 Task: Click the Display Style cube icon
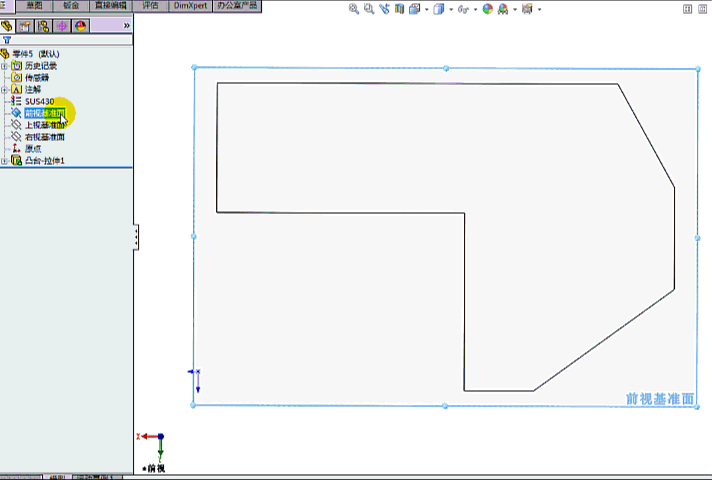click(439, 9)
